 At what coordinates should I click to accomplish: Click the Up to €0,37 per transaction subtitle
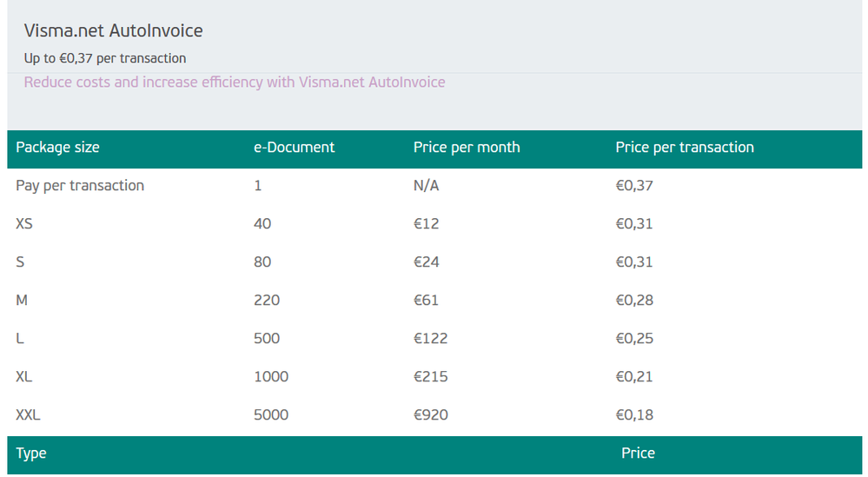[x=104, y=58]
